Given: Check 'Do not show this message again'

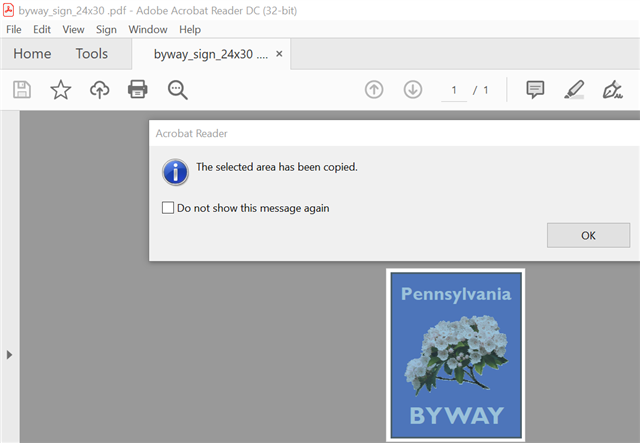Looking at the screenshot, I should point(168,208).
